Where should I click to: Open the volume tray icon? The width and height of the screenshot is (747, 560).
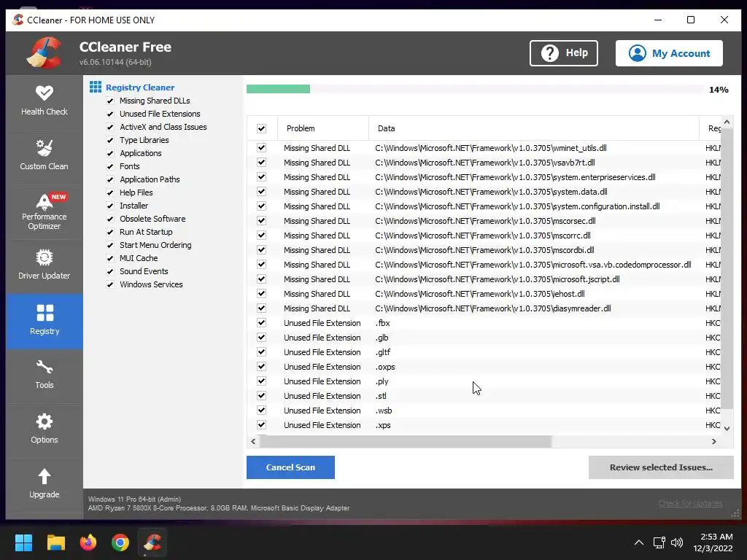(676, 542)
